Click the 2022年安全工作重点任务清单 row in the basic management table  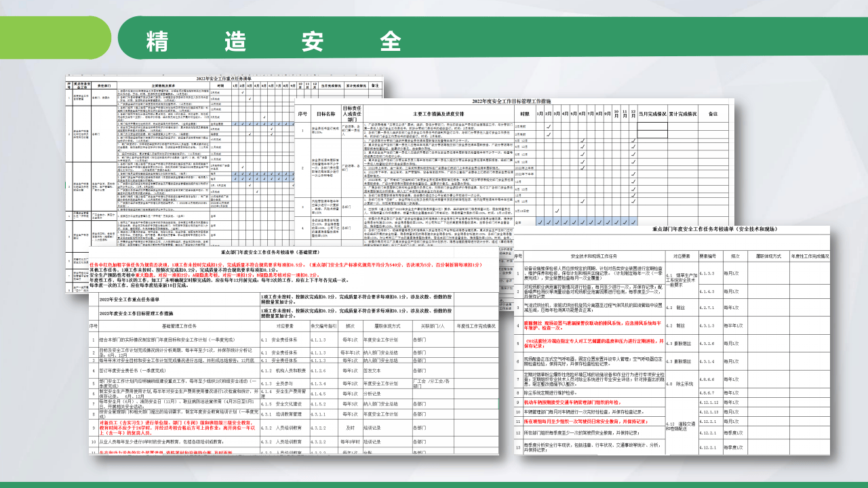click(295, 300)
